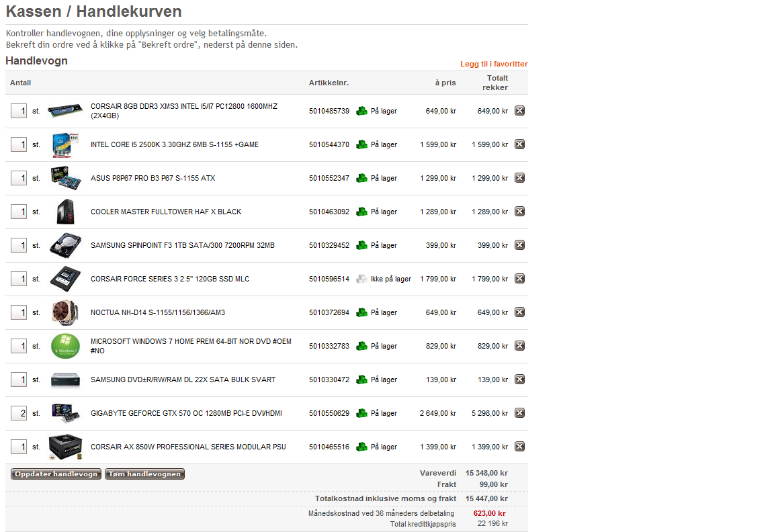Delete Corsair Force Series 3 SSD row
This screenshot has height=532, width=774.
point(519,278)
